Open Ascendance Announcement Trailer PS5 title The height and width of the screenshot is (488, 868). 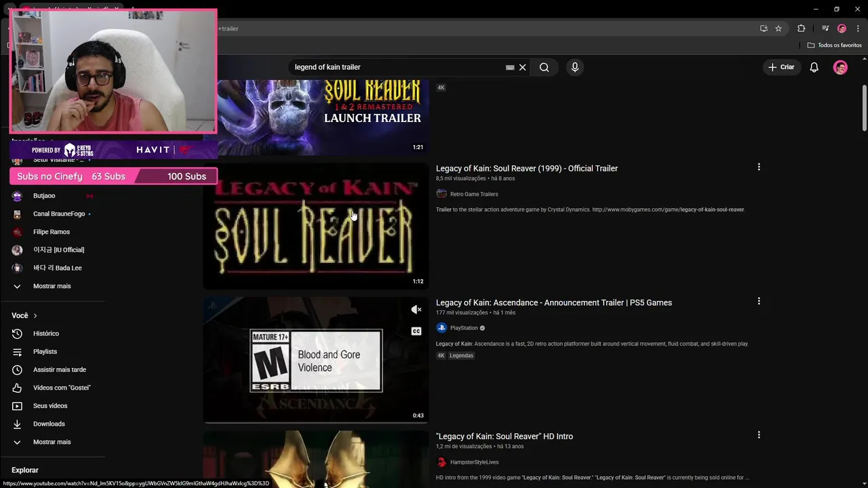554,302
